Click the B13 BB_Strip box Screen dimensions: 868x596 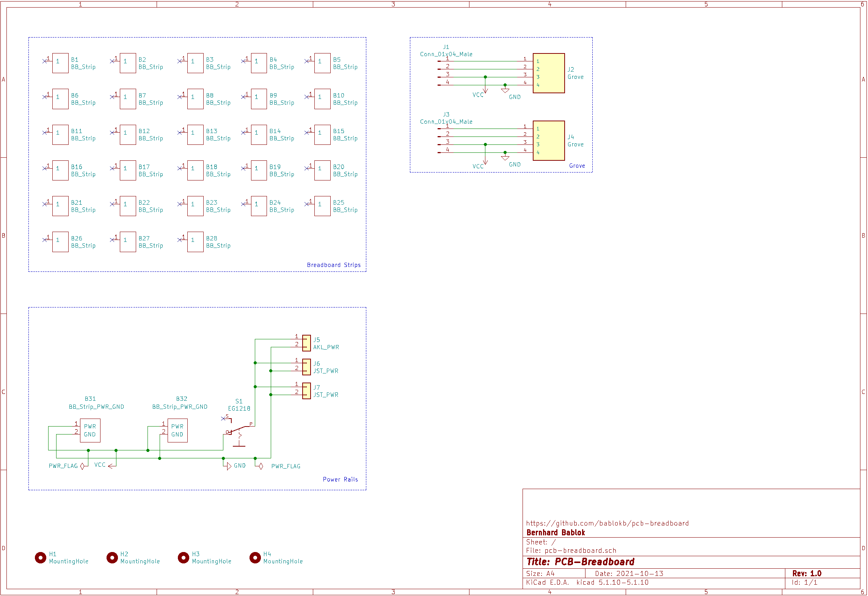click(195, 135)
